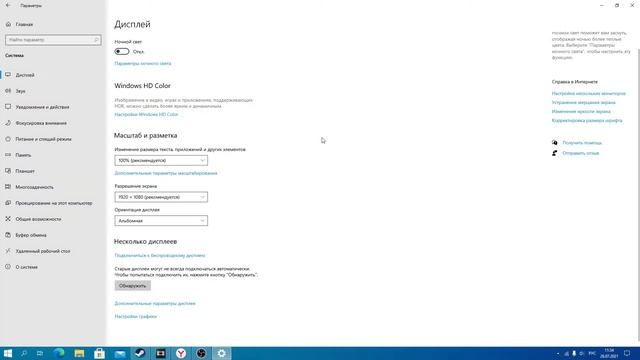Open Yandex Browser from taskbar

click(x=181, y=353)
